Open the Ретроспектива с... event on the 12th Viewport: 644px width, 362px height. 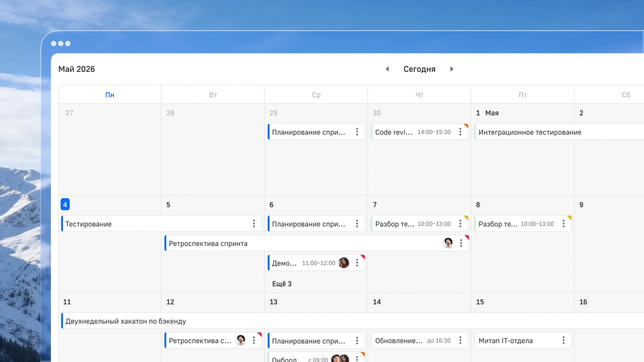tap(213, 340)
